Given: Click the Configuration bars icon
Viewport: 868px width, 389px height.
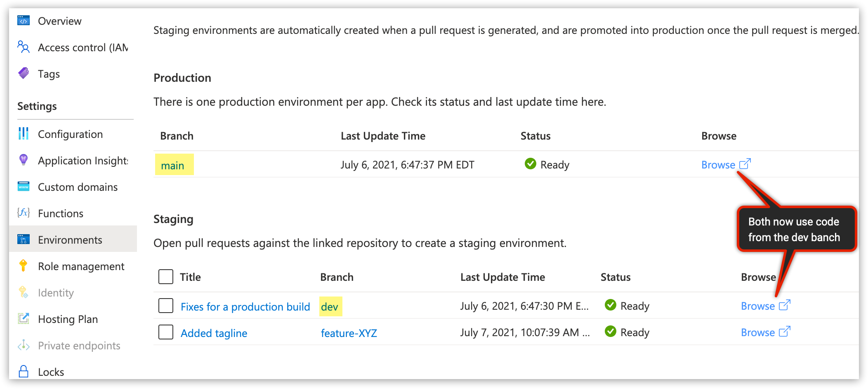Looking at the screenshot, I should pos(24,134).
